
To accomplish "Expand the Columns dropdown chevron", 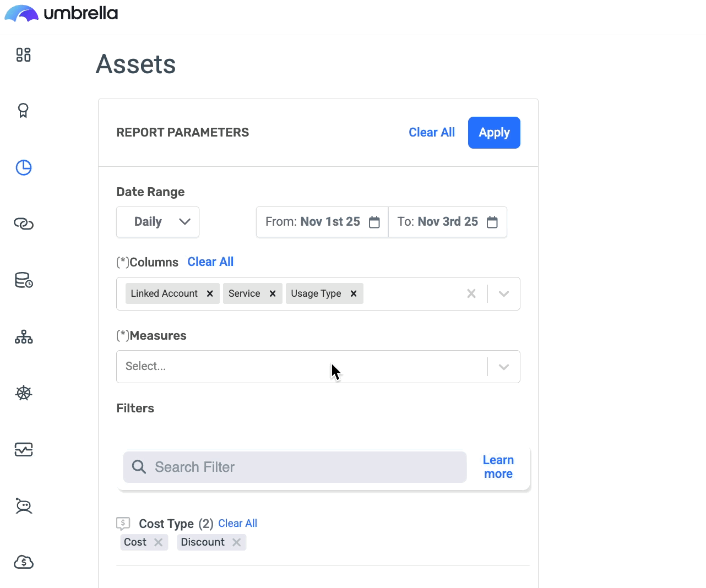I will click(x=503, y=294).
